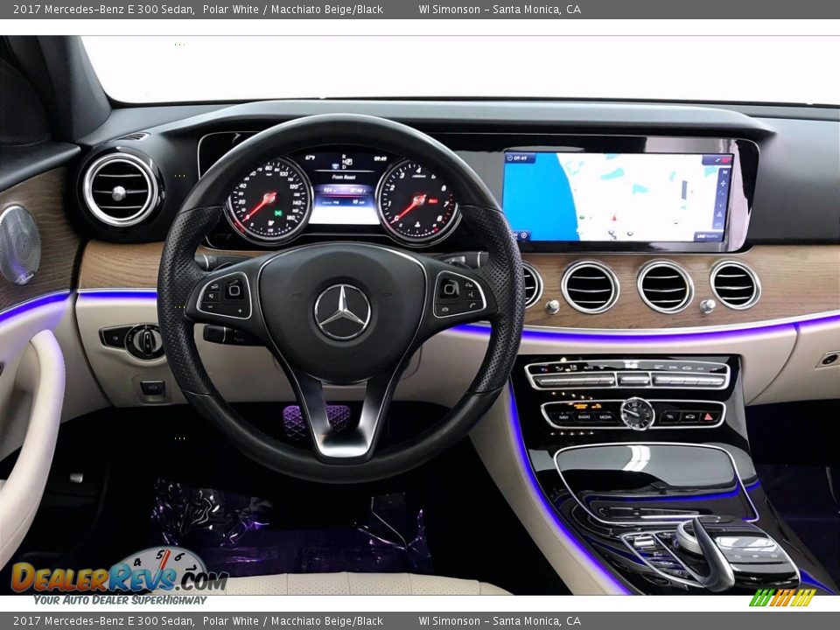Click the tachometer gauge in the instrument cluster
The height and width of the screenshot is (630, 840).
click(417, 202)
